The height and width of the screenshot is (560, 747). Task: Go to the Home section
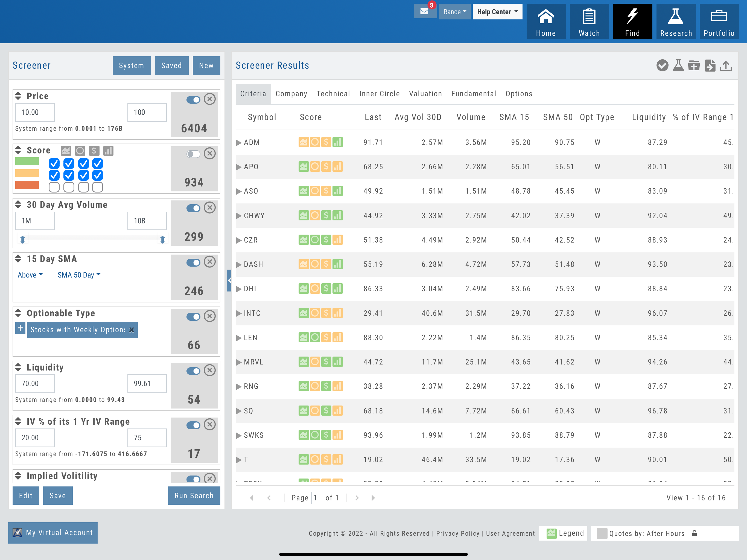546,22
